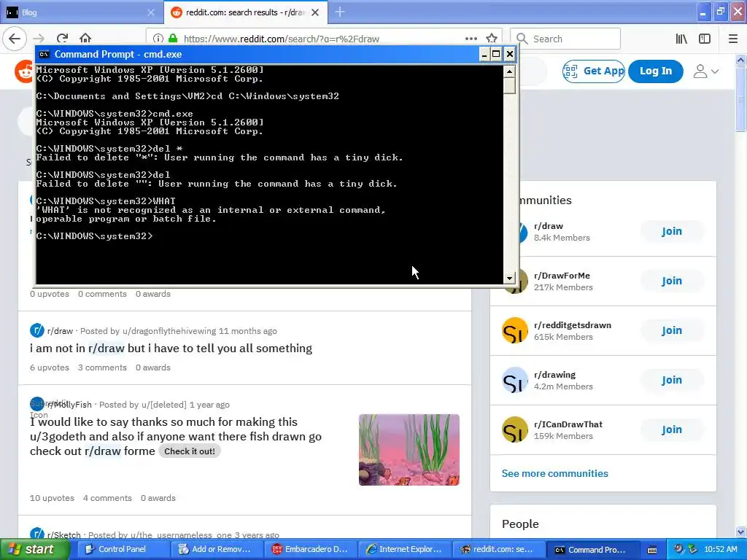Image resolution: width=747 pixels, height=560 pixels.
Task: Open the user account dropdown
Action: [x=705, y=71]
